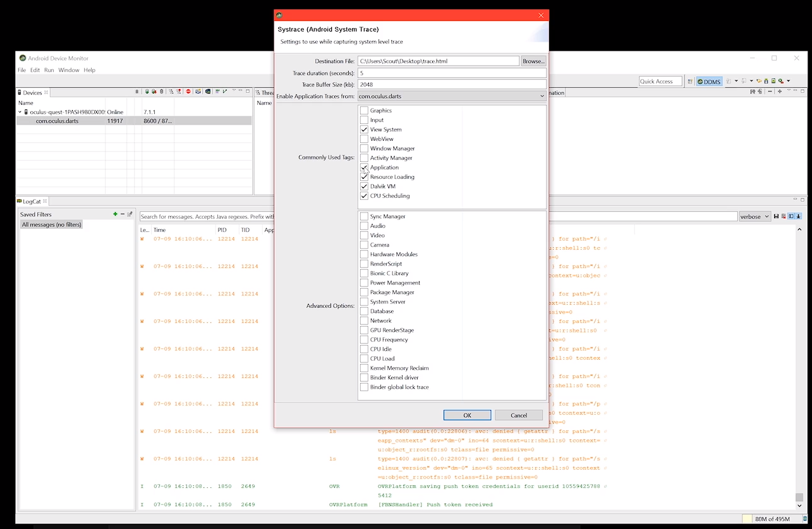
Task: Click the save log floppy icon in LogCat
Action: (x=777, y=216)
